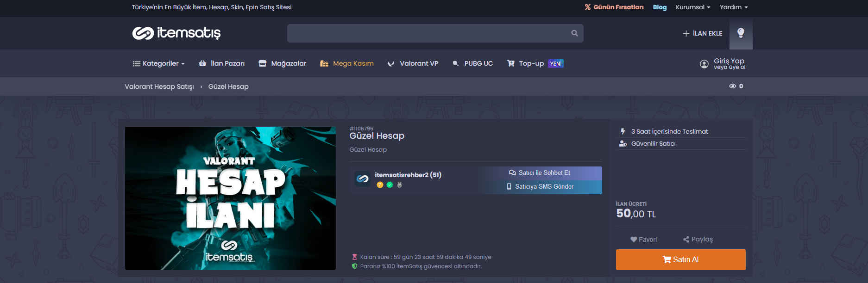This screenshot has height=283, width=868.
Task: Click the magnifier search icon
Action: tap(574, 33)
